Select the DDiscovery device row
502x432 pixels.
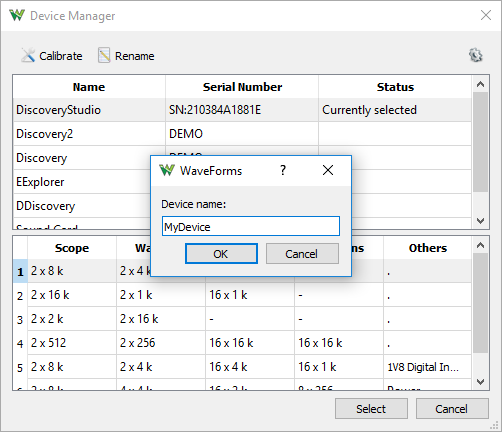82,206
